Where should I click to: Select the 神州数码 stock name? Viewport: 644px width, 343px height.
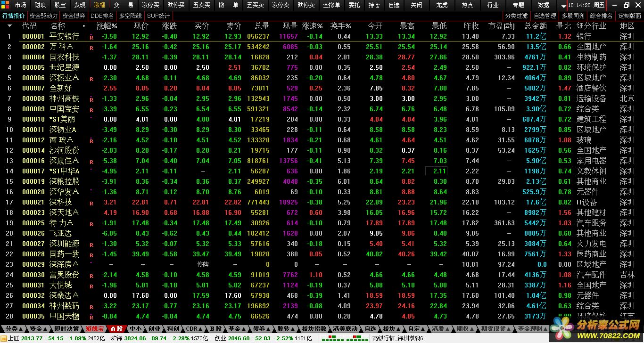click(x=65, y=306)
